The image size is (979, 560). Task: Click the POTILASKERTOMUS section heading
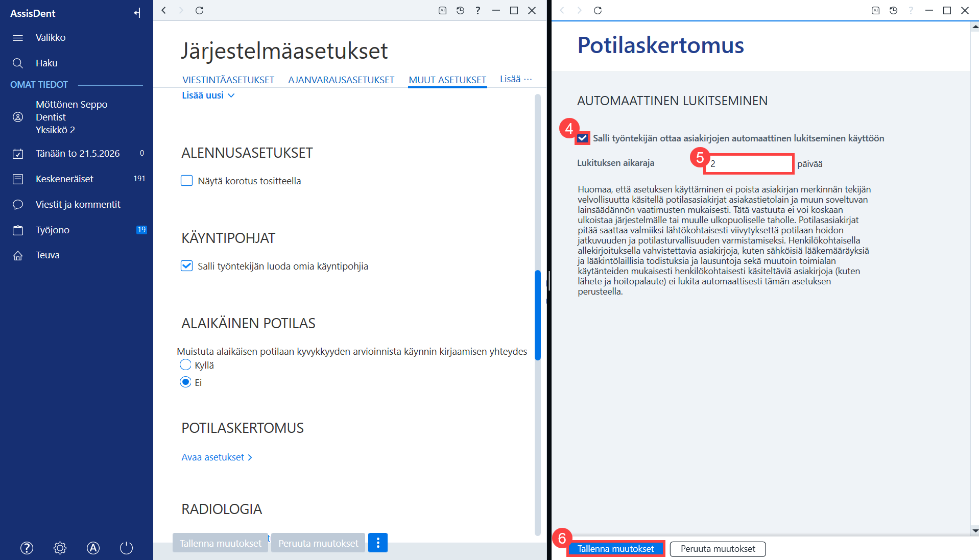(x=243, y=428)
